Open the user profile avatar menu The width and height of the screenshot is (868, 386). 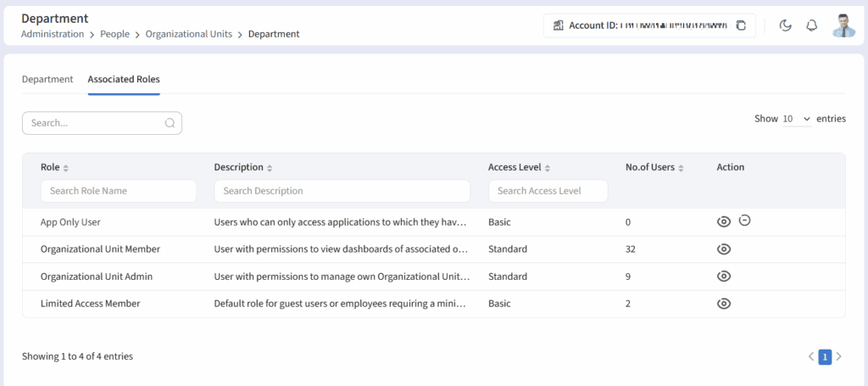843,25
